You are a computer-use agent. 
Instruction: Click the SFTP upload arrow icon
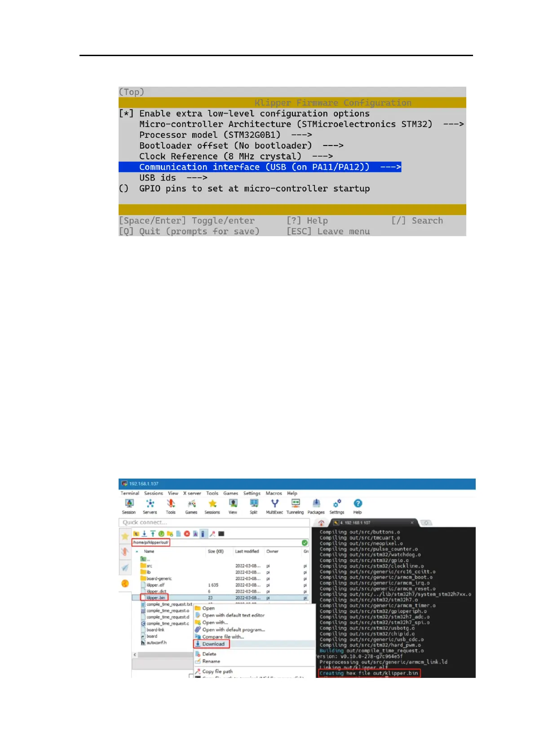(153, 534)
